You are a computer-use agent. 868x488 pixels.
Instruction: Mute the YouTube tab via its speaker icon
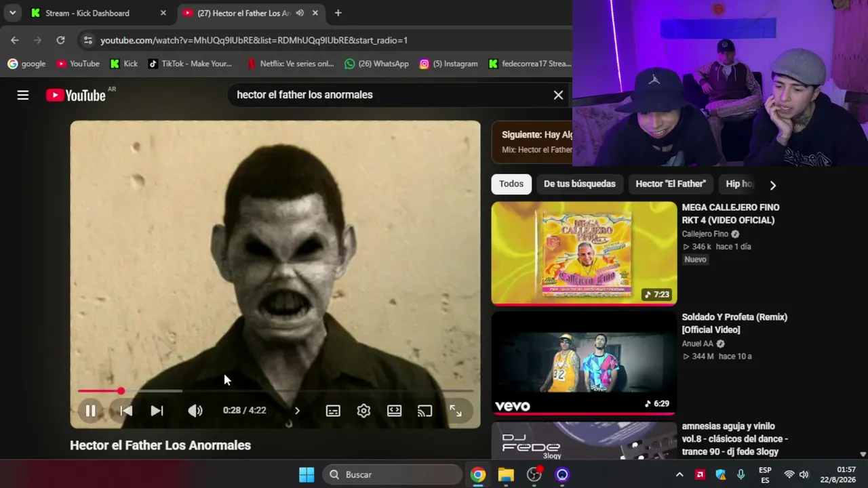[x=300, y=13]
